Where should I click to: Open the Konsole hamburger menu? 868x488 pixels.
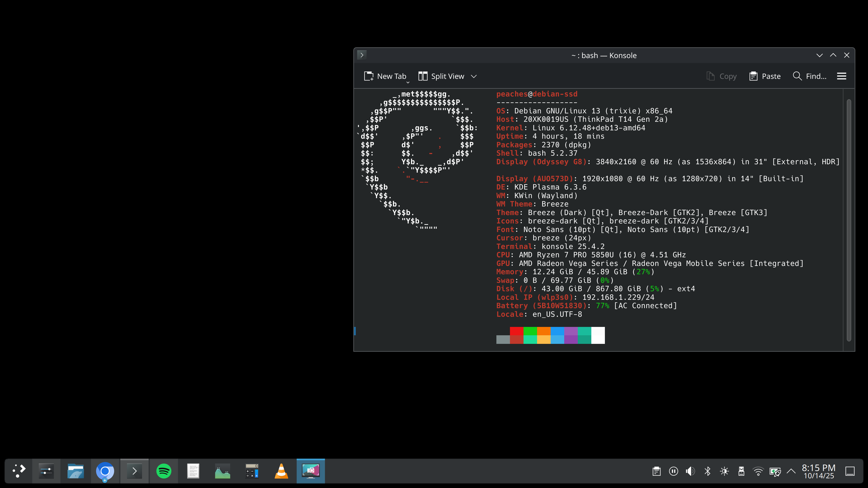coord(841,76)
